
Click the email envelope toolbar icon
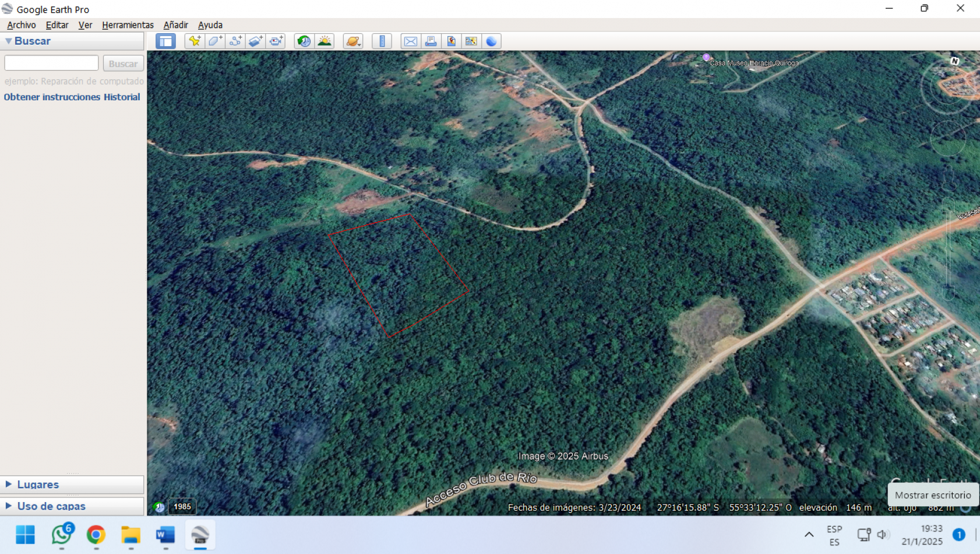[x=410, y=41]
